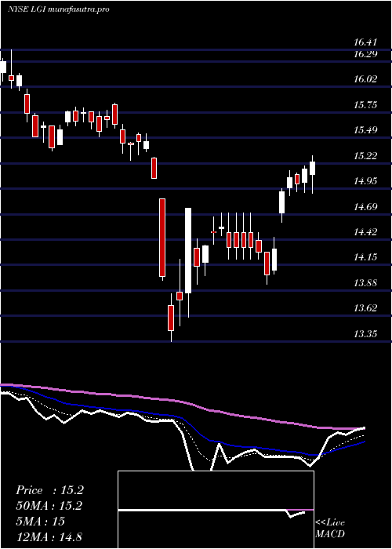Image resolution: width=392 pixels, height=549 pixels.
Task: Click the 13.35 price level label
Action: (365, 334)
